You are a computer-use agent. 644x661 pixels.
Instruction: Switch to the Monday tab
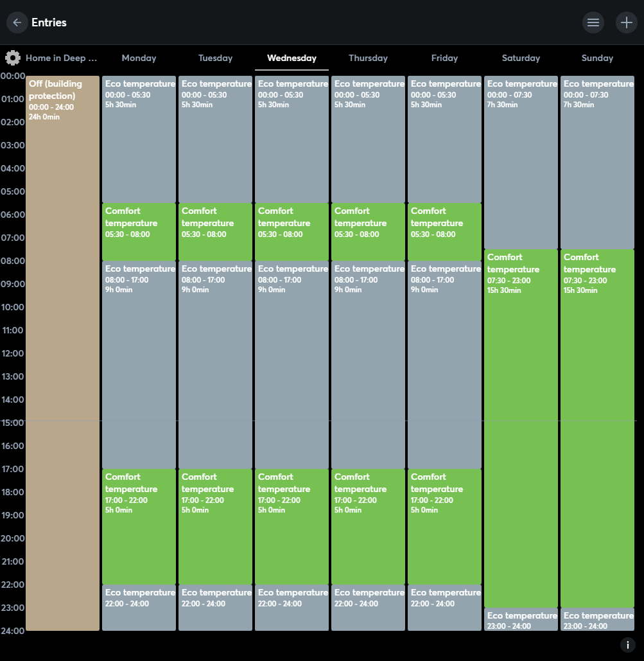(139, 58)
